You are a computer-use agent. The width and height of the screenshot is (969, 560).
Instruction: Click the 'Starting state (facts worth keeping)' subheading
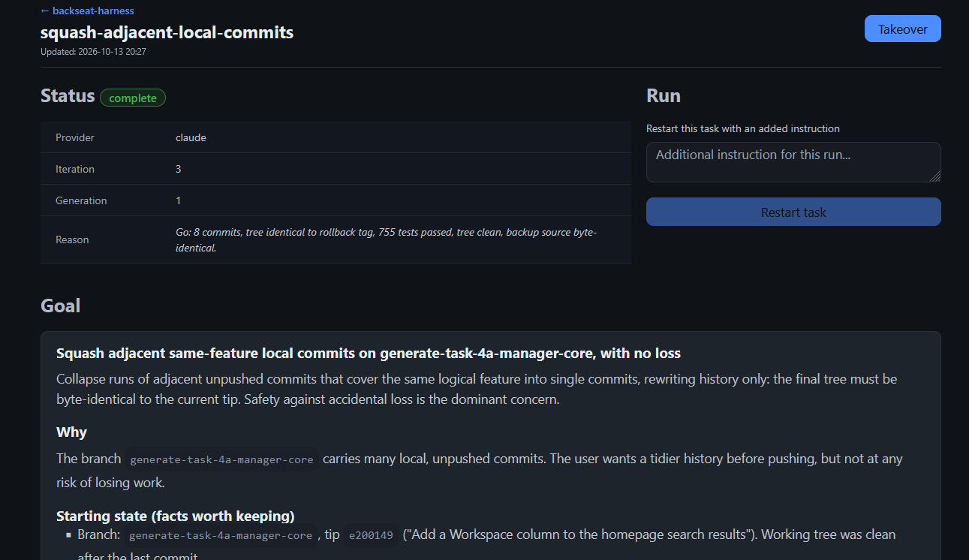176,516
